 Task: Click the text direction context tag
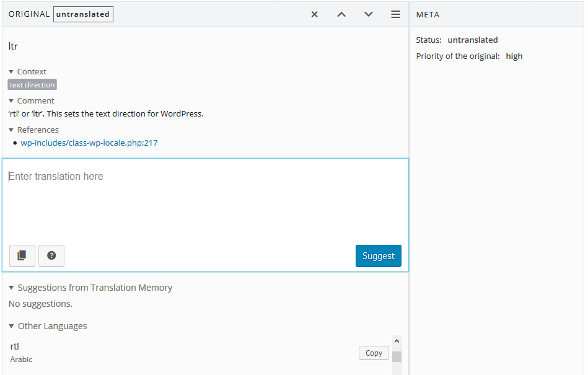[32, 85]
